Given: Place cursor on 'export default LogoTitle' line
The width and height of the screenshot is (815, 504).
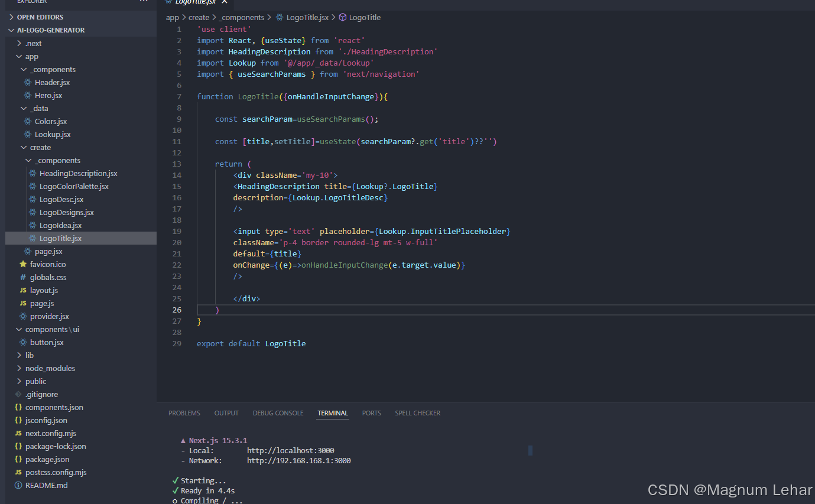Looking at the screenshot, I should coord(251,343).
